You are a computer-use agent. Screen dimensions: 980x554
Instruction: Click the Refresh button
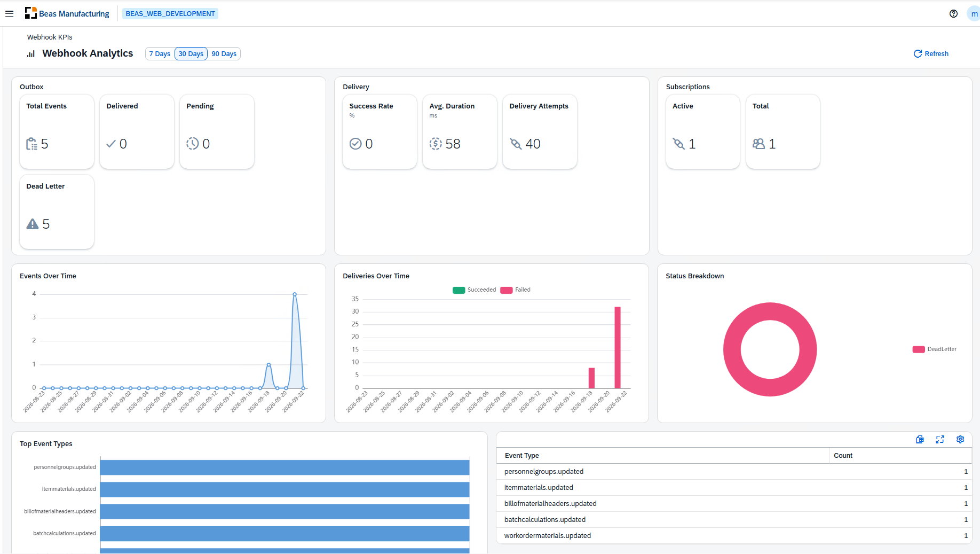931,54
